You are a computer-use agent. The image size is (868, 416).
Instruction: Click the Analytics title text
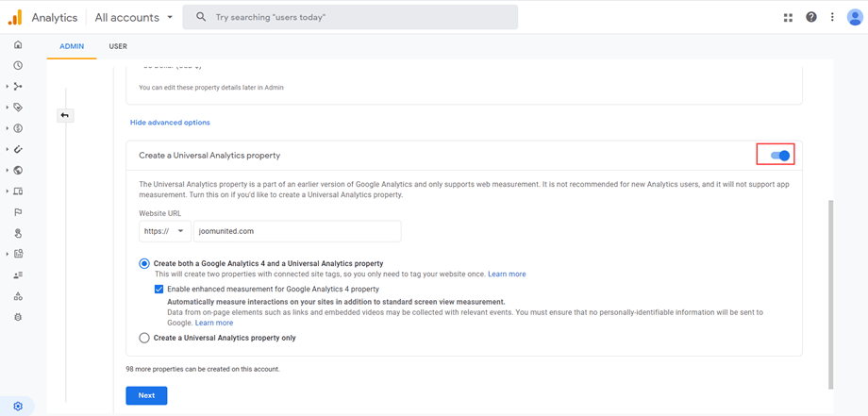click(x=55, y=17)
